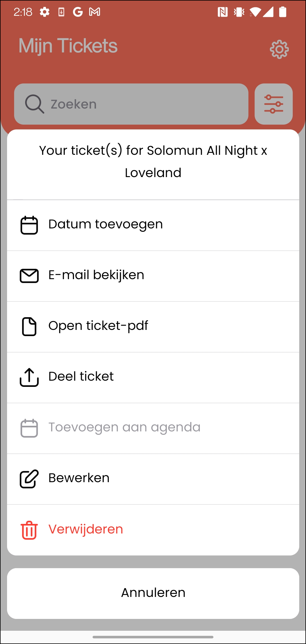Tap the Gmail notification icon in status bar
The image size is (306, 644).
tap(95, 12)
